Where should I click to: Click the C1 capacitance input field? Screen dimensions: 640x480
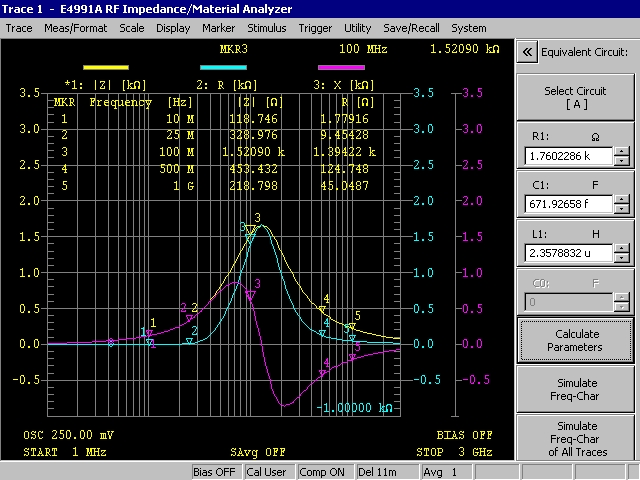click(567, 205)
